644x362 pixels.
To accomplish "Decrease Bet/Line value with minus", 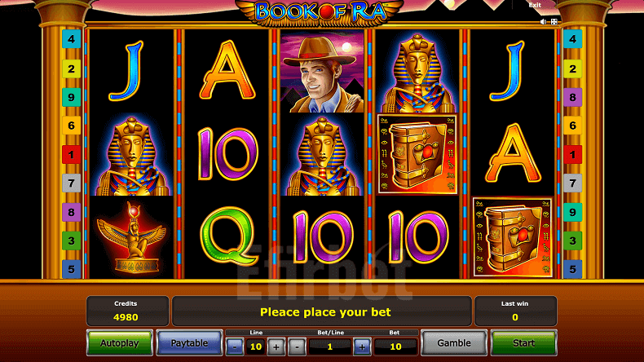I will [297, 347].
